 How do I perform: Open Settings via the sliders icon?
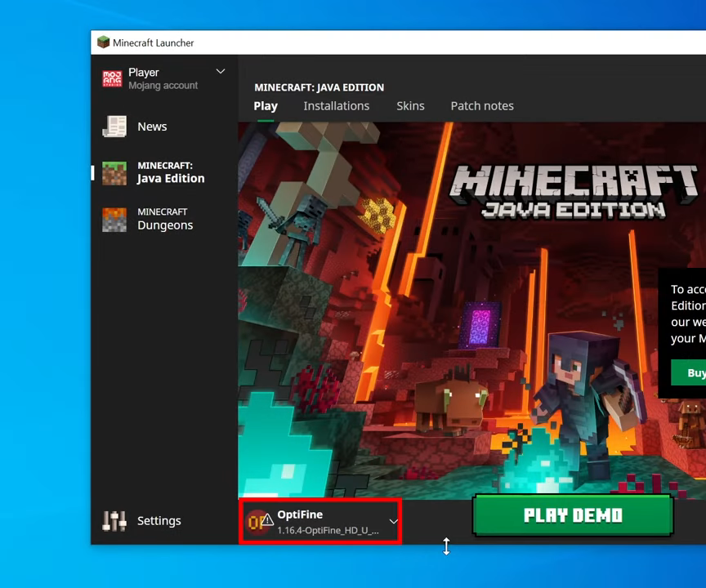[x=114, y=520]
